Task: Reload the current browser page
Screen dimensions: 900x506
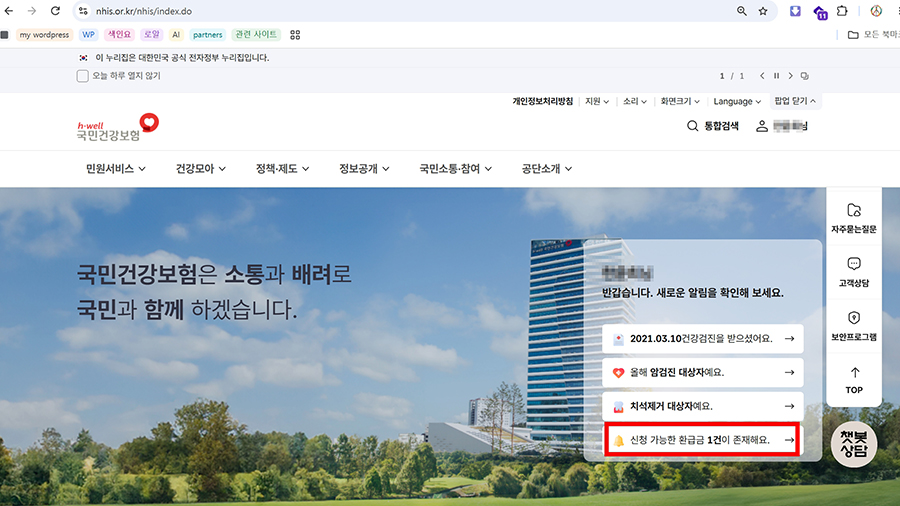Action: [x=55, y=11]
